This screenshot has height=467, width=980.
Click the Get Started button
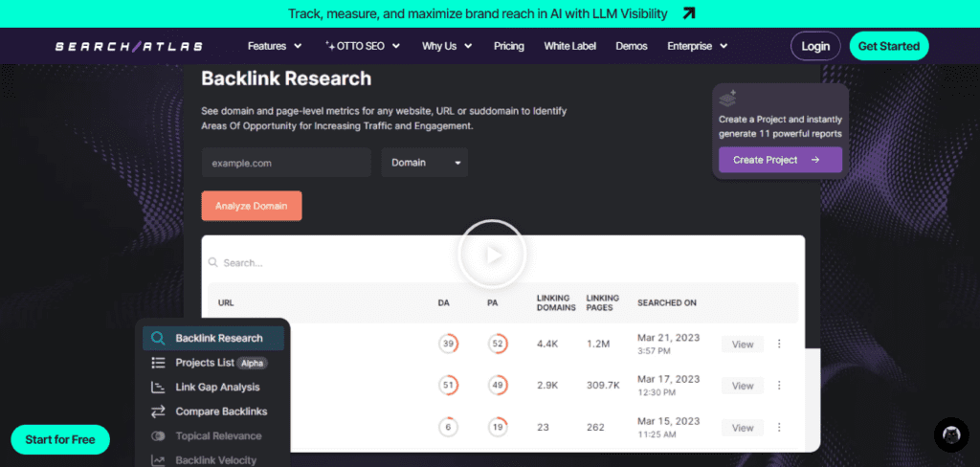tap(889, 46)
